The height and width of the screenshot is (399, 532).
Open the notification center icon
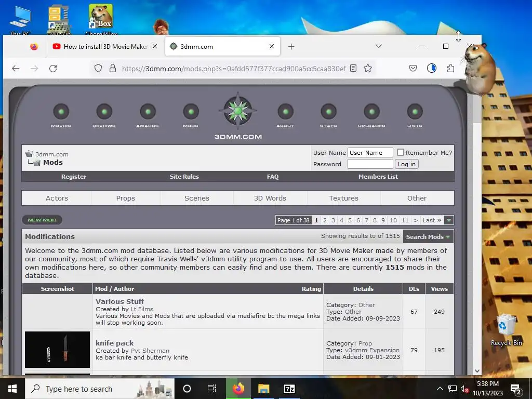click(x=515, y=389)
